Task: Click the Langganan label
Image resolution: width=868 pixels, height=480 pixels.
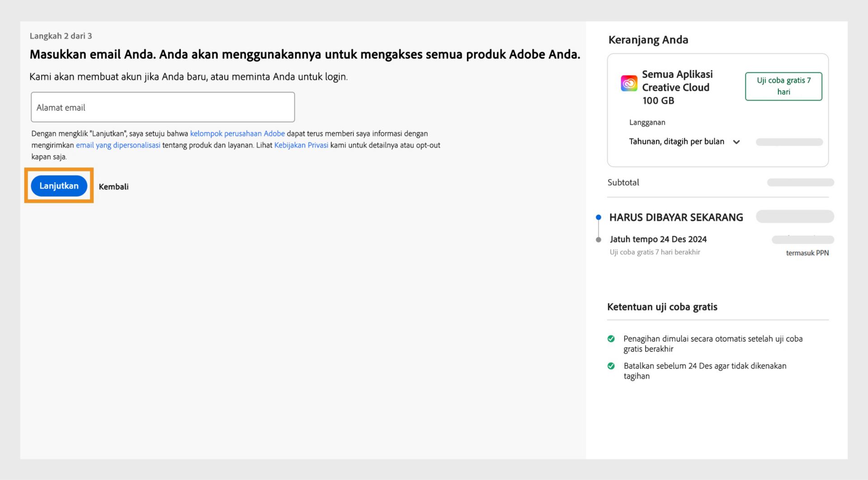Action: pos(647,122)
